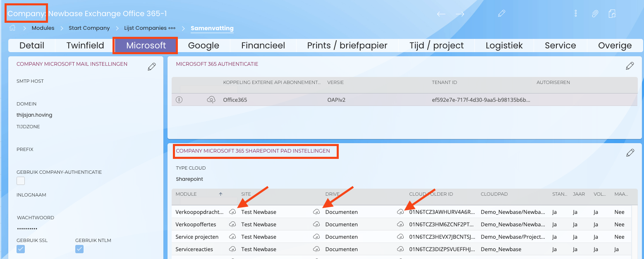The height and width of the screenshot is (259, 644).
Task: Select the Service projecten module cell
Action: (197, 237)
